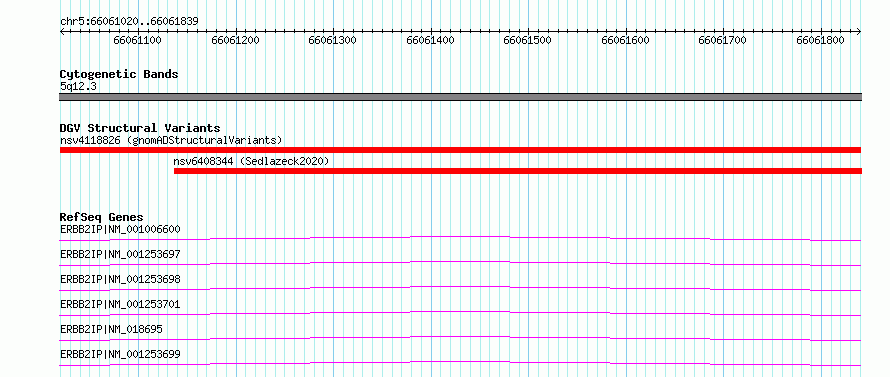Screen dimensions: 890x377
Task: Click the magenta intron line of NM_001253699
Action: 460,362
